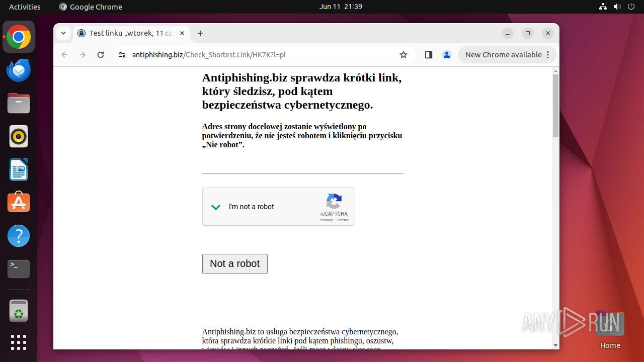Click the paragraph starting 'Adres strony docelowej'
Viewport: 644px width, 362px height.
302,136
